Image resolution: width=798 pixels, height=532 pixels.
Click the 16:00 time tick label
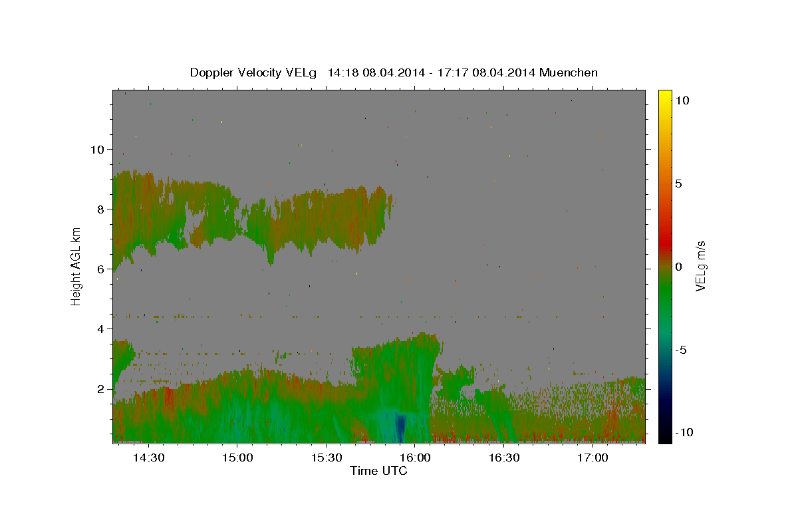click(x=415, y=458)
